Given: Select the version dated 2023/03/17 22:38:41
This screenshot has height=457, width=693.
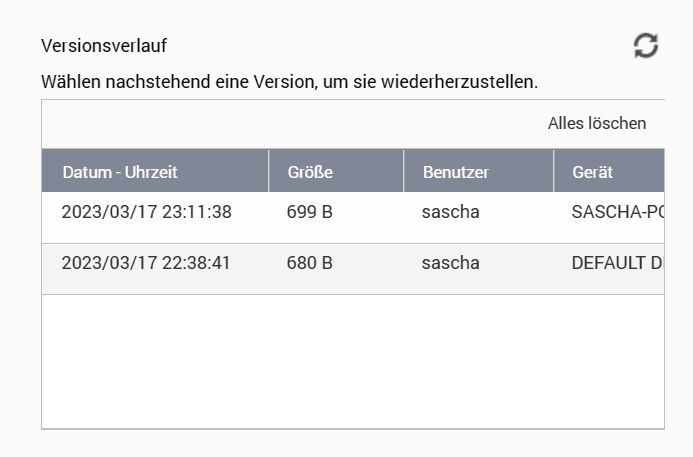Looking at the screenshot, I should (146, 264).
